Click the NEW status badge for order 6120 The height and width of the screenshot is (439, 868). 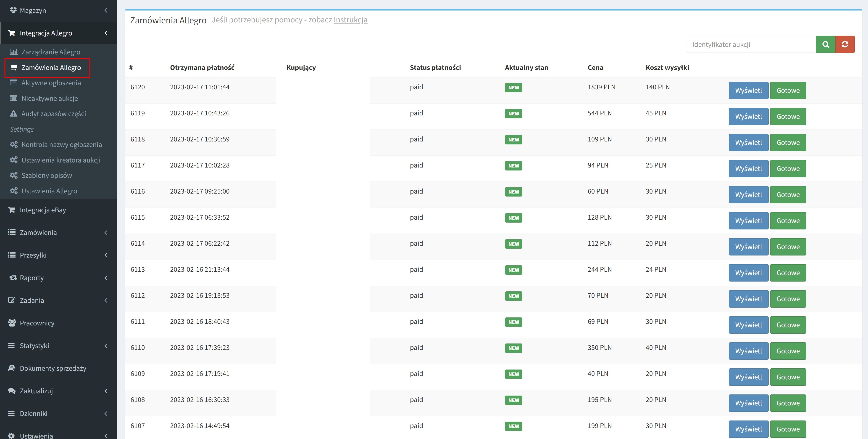(513, 87)
